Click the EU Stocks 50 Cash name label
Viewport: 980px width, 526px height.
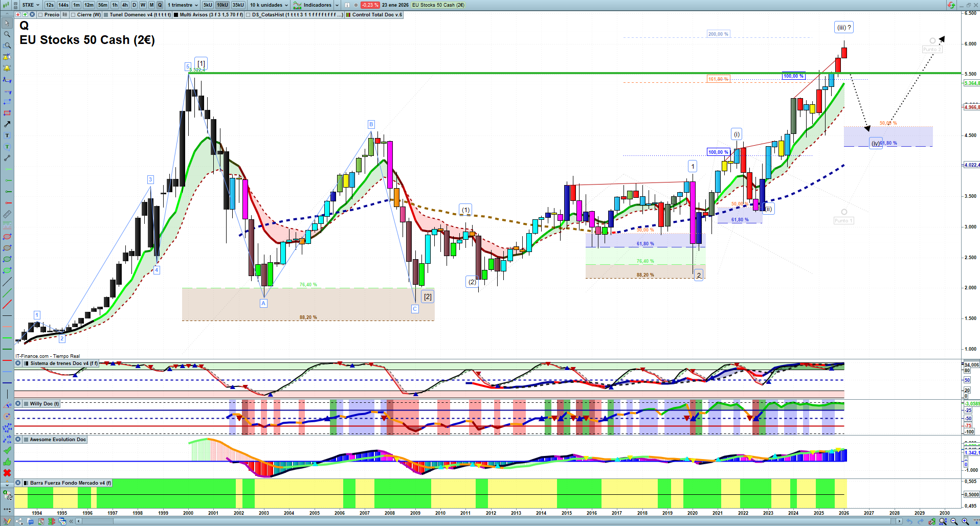[438, 5]
